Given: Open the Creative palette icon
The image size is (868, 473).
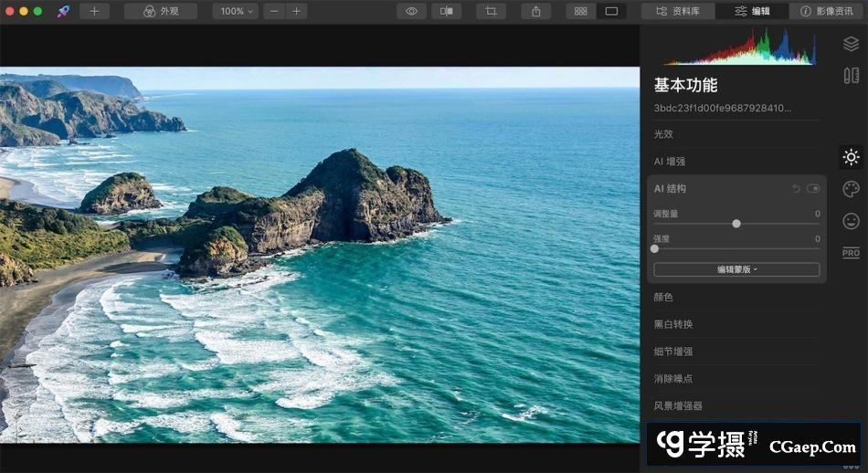Looking at the screenshot, I should [x=851, y=189].
